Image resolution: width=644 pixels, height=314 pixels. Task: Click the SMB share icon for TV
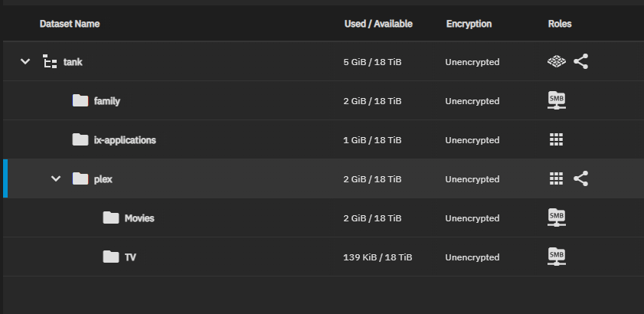(557, 257)
